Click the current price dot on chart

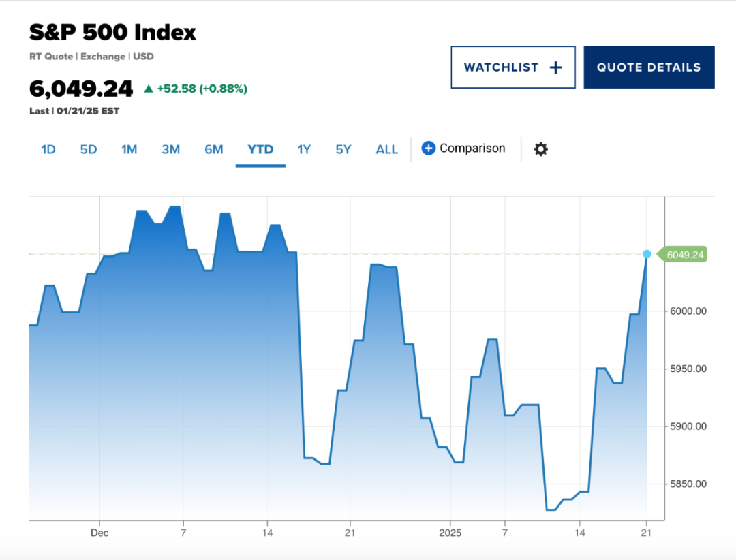(647, 254)
